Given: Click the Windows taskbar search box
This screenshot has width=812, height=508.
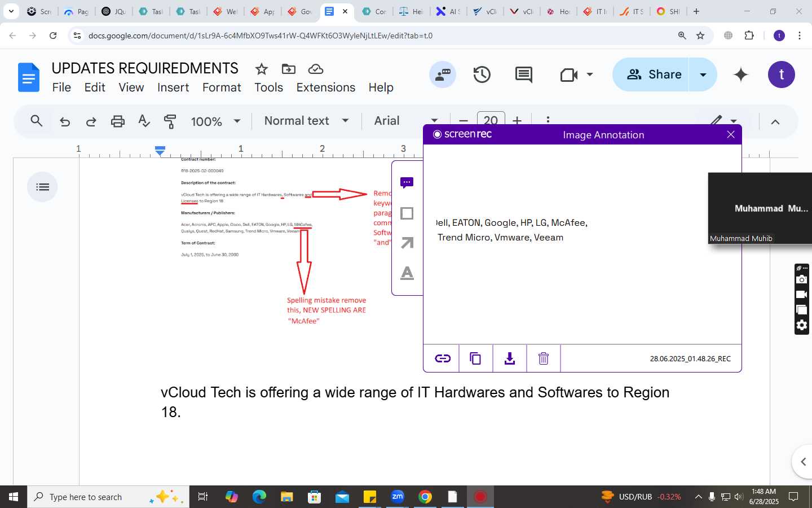Looking at the screenshot, I should pyautogui.click(x=108, y=497).
